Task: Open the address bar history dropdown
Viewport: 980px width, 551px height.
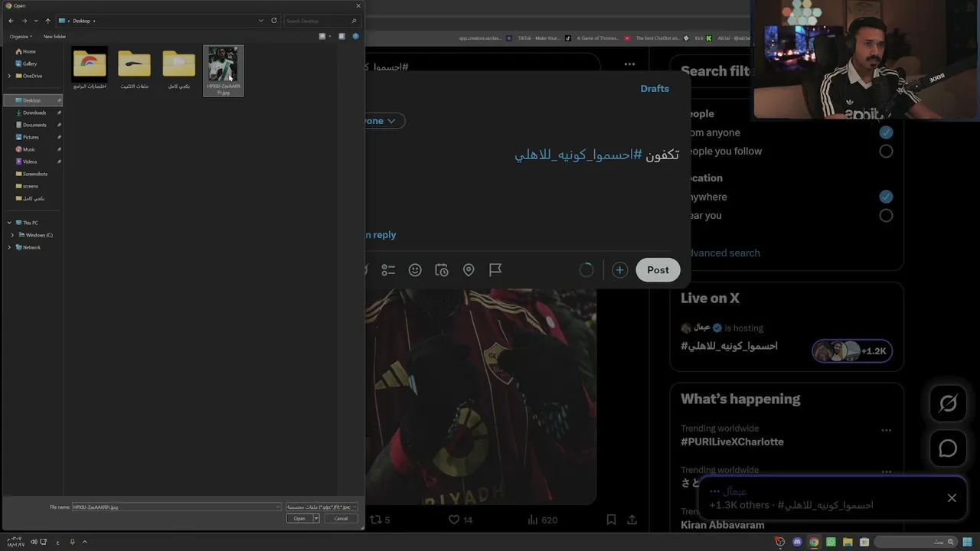Action: [x=261, y=21]
